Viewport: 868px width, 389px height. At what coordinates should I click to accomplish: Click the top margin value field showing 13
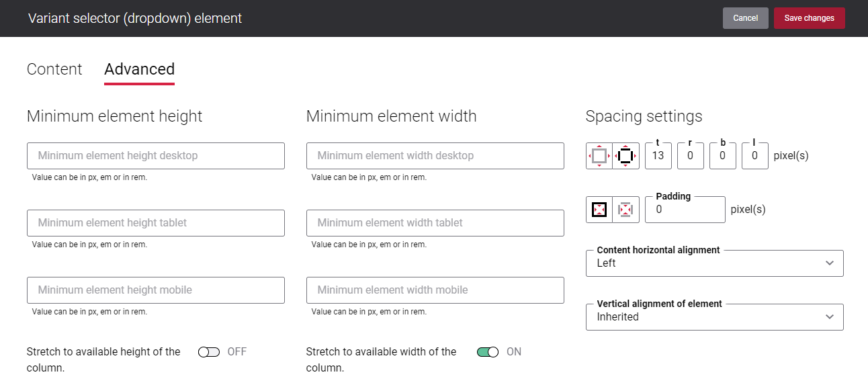[x=658, y=156]
